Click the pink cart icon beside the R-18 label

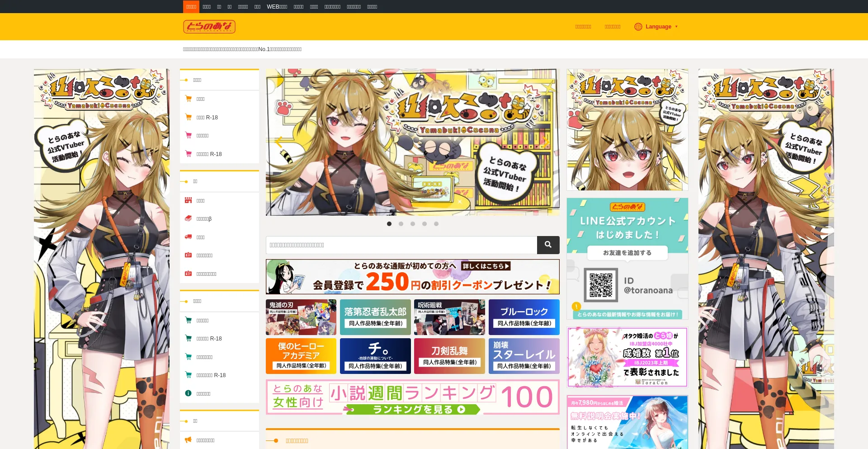pyautogui.click(x=189, y=154)
